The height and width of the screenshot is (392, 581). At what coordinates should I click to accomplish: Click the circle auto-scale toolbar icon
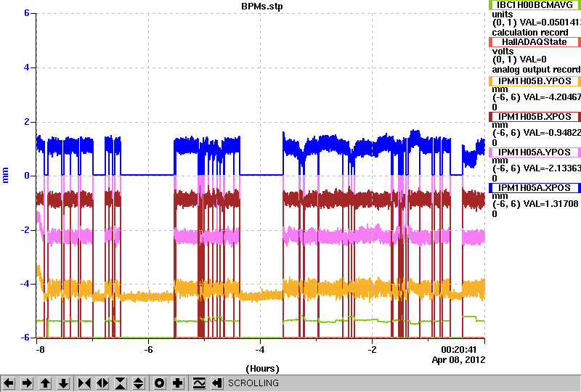[159, 383]
